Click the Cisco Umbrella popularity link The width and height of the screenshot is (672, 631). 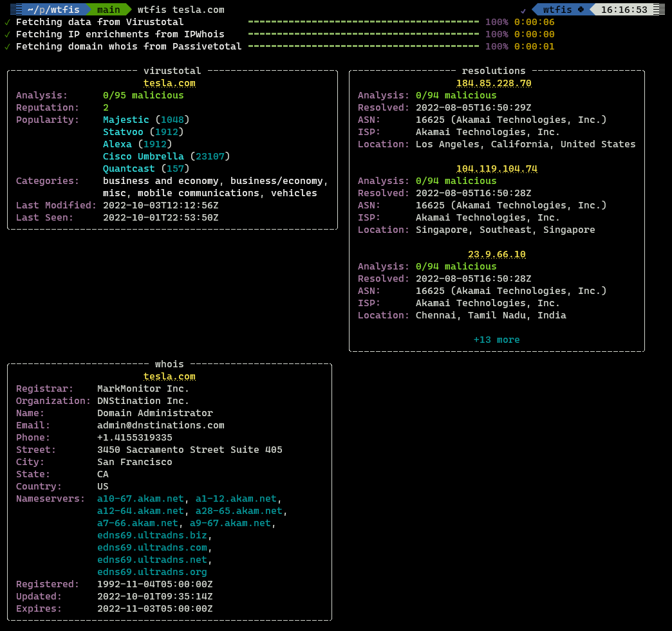[x=143, y=156]
